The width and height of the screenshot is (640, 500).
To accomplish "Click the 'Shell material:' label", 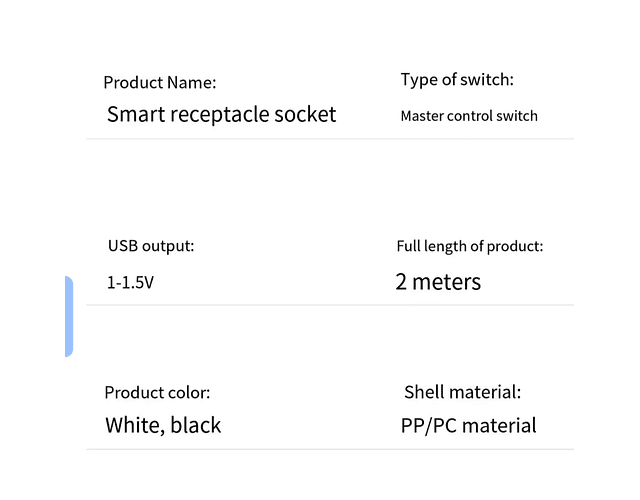I will [462, 393].
